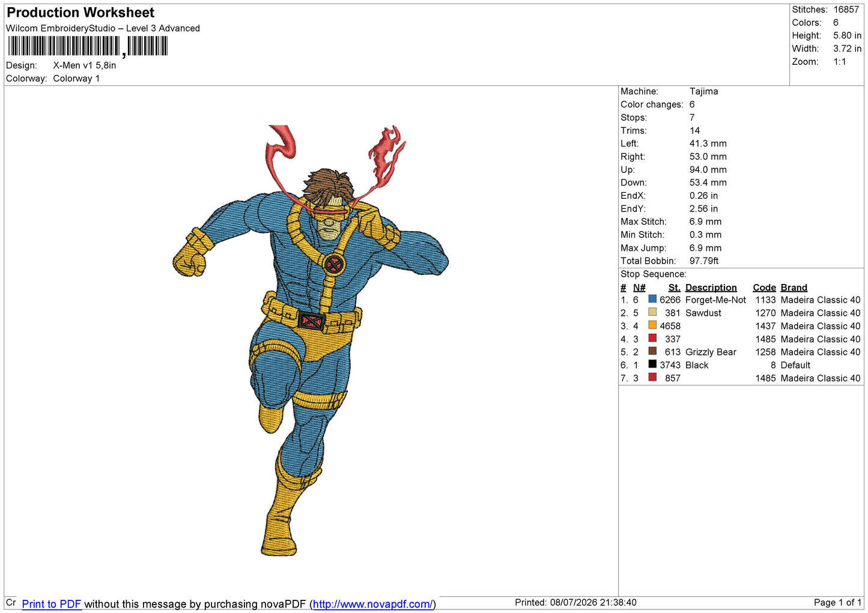Image resolution: width=868 pixels, height=613 pixels.
Task: Click the zoom value '1:1'
Action: (x=840, y=62)
